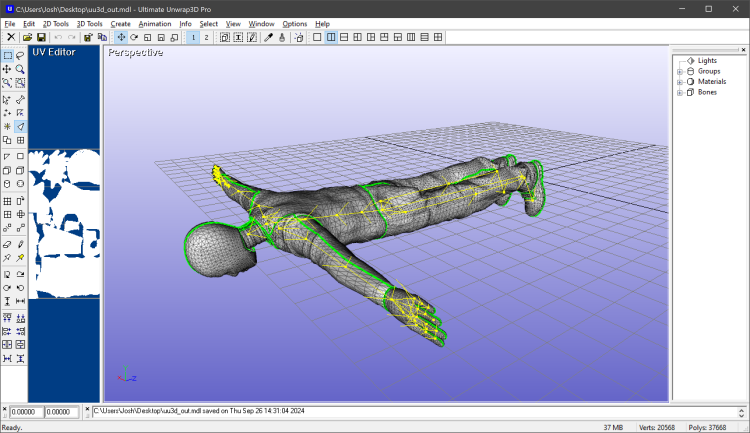Open the Help menu
750x433 pixels.
click(x=322, y=24)
